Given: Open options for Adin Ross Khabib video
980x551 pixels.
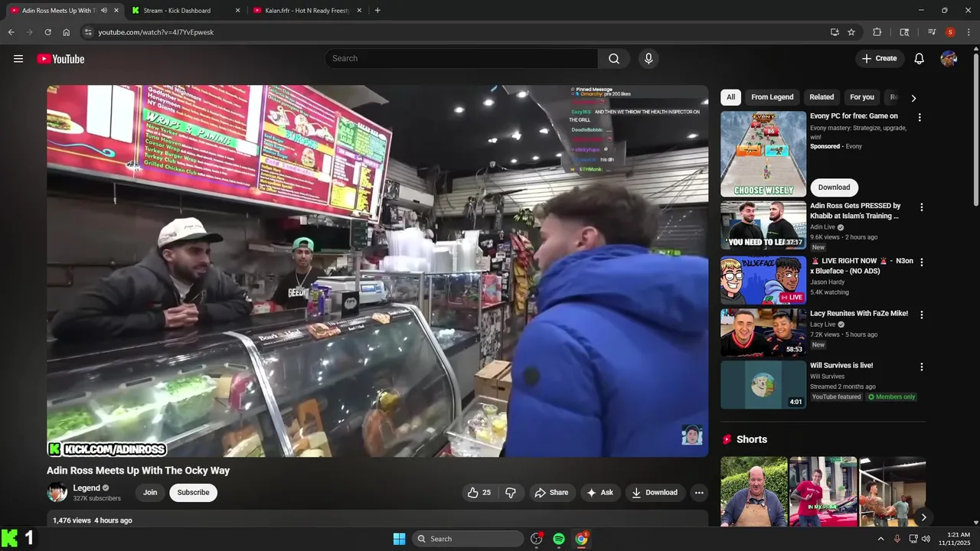Looking at the screenshot, I should (x=922, y=207).
